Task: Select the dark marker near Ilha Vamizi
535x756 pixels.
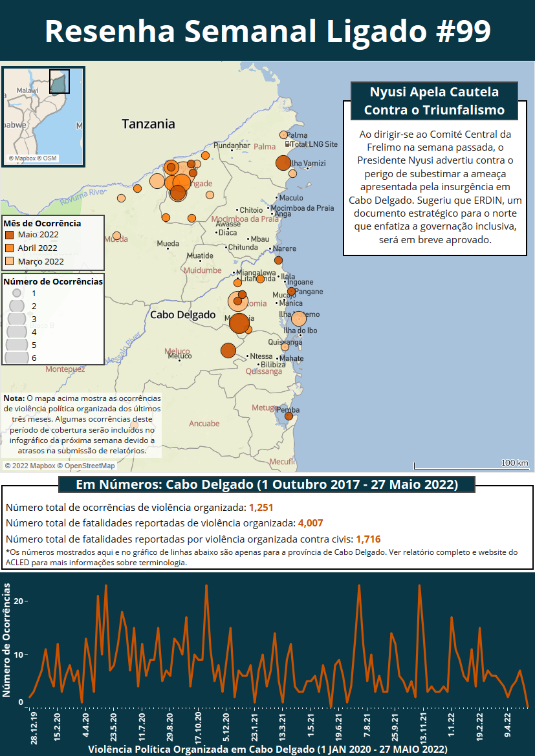Action: (x=283, y=163)
